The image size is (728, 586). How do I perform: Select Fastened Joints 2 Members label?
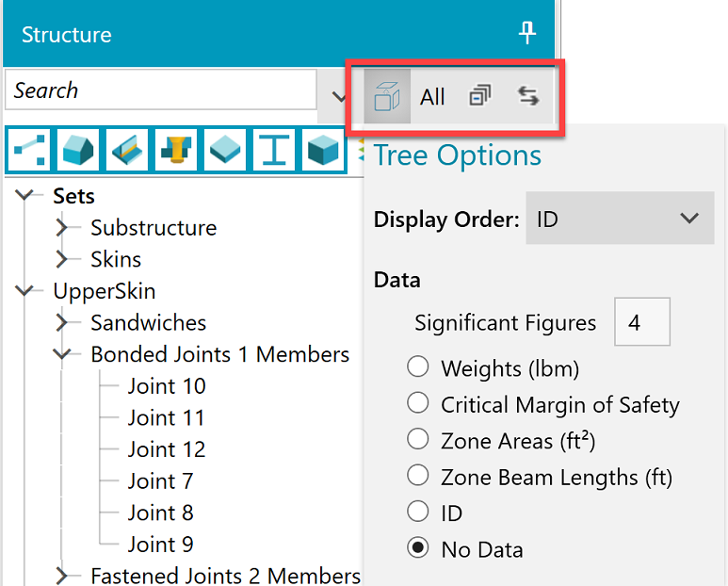click(x=226, y=576)
